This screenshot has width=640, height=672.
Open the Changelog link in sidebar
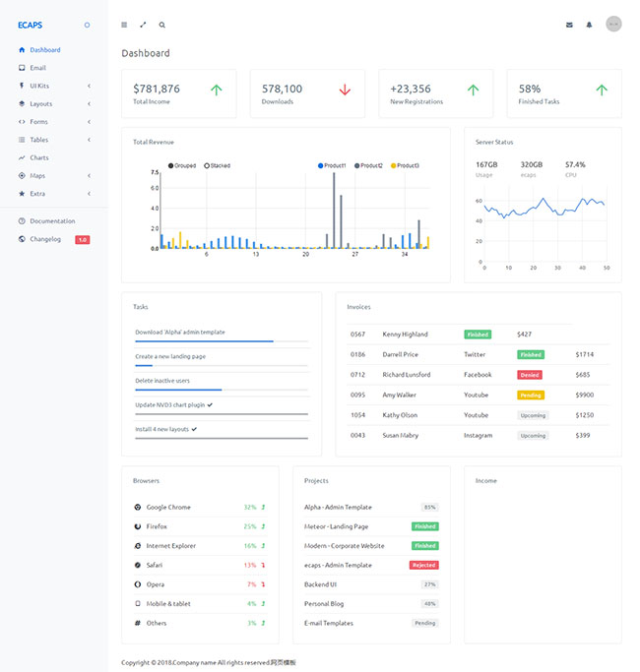click(x=45, y=239)
